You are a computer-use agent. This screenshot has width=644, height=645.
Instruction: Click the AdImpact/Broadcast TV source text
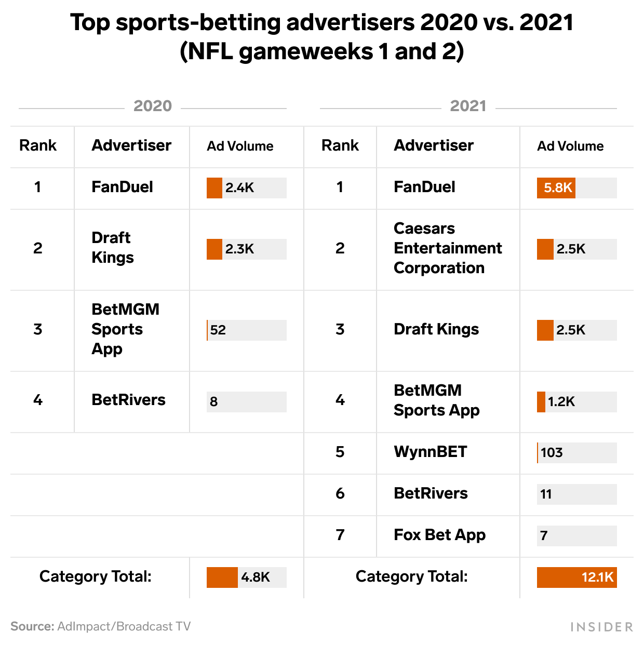coord(124,626)
